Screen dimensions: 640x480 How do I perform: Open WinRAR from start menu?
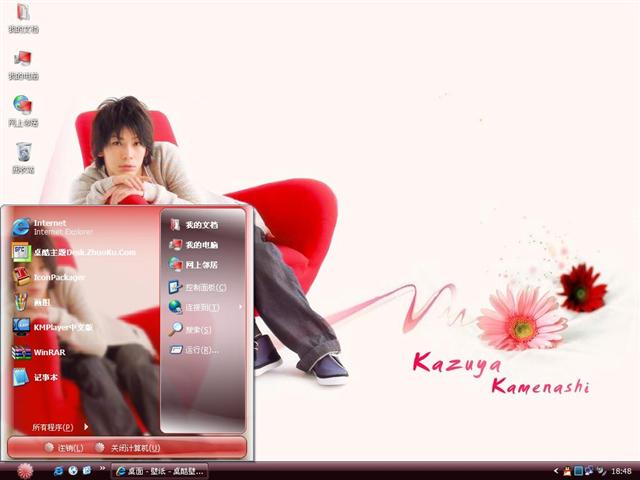(38, 352)
